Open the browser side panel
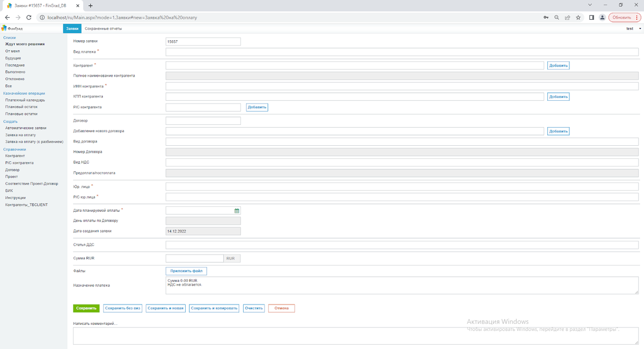Viewport: 644px width, 349px height. tap(591, 17)
